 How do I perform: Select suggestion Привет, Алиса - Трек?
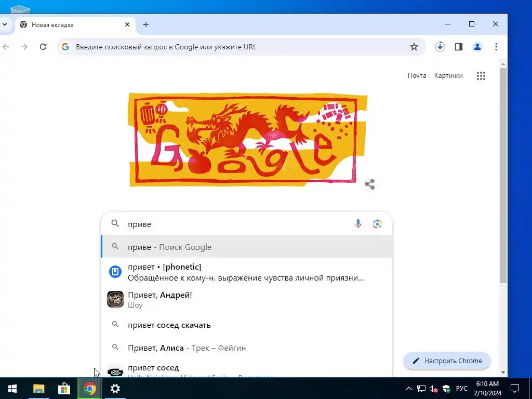pyautogui.click(x=247, y=348)
